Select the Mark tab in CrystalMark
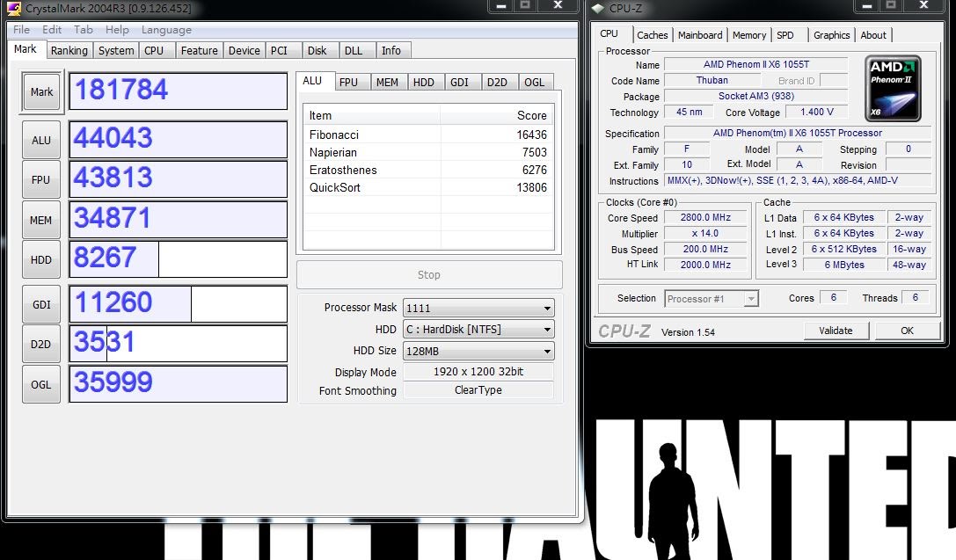Image resolution: width=956 pixels, height=560 pixels. [26, 49]
